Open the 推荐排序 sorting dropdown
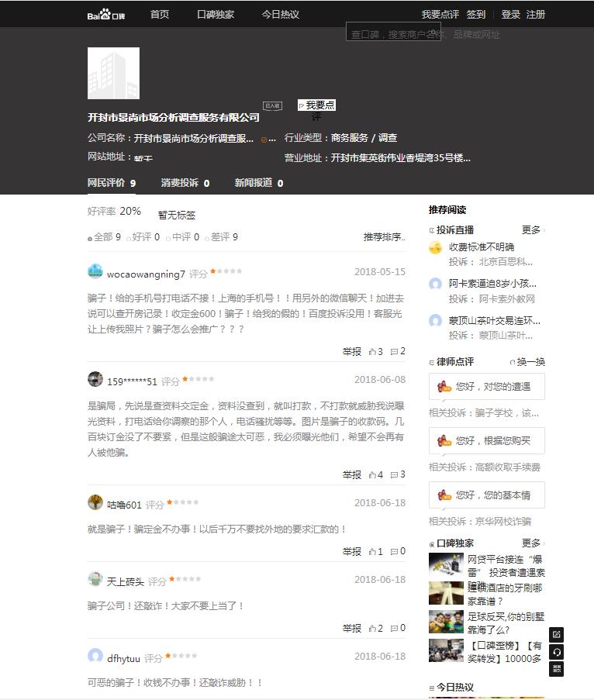 384,237
